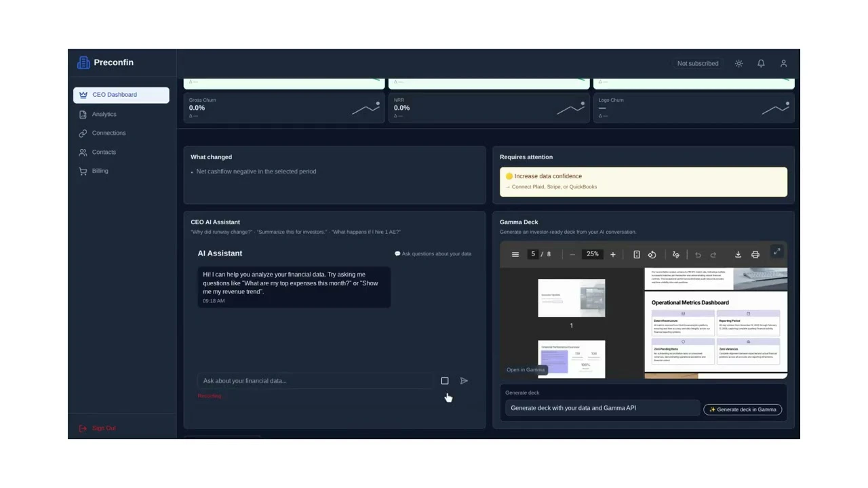Click the Billing cart icon

(83, 171)
